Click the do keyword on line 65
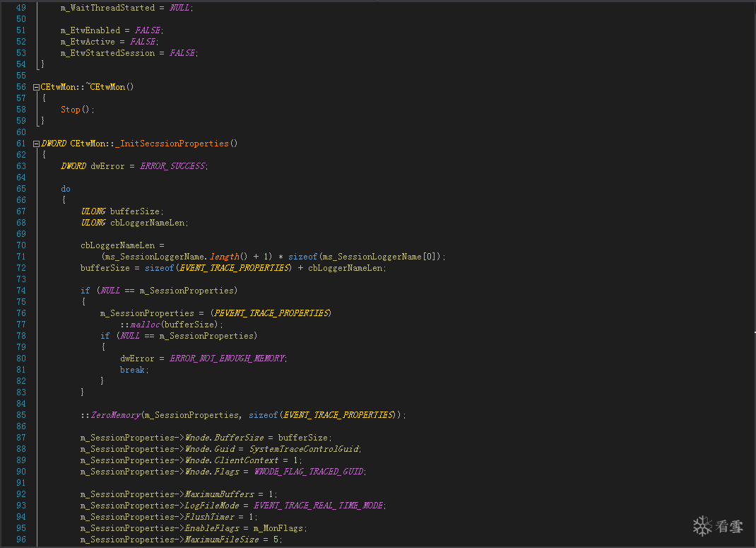This screenshot has width=756, height=548. click(66, 189)
